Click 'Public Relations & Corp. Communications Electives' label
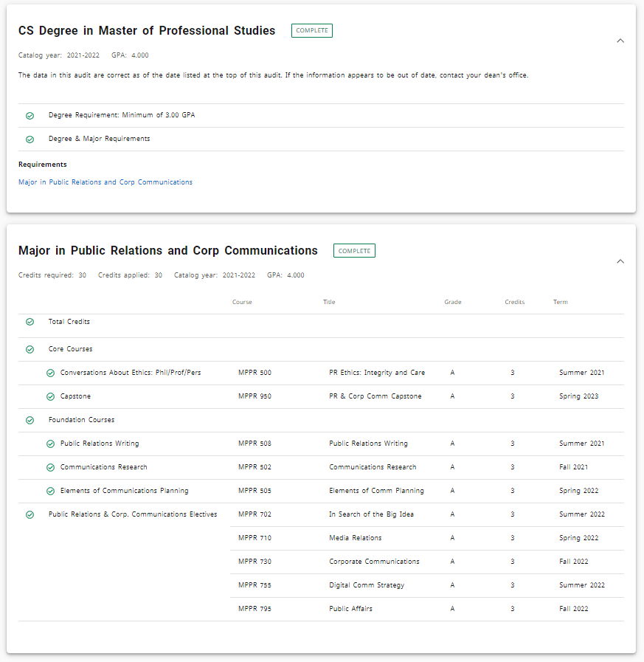 coord(133,514)
